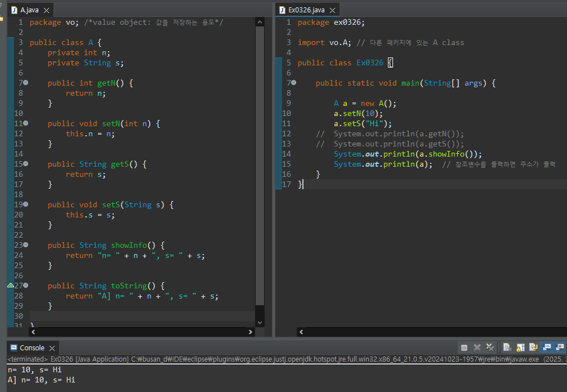Click line number 17 in Ex0326.java
567x392 pixels.
(287, 184)
